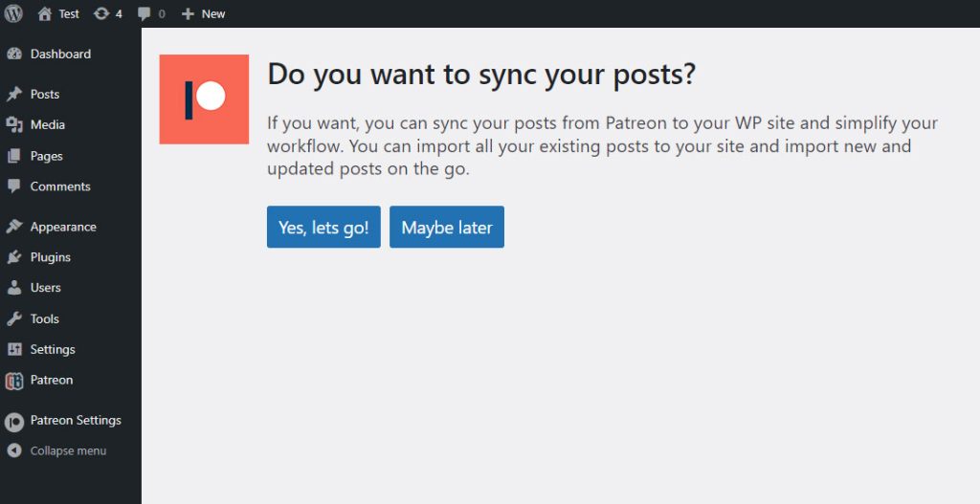Open the comments bubble in admin bar

pos(145,13)
